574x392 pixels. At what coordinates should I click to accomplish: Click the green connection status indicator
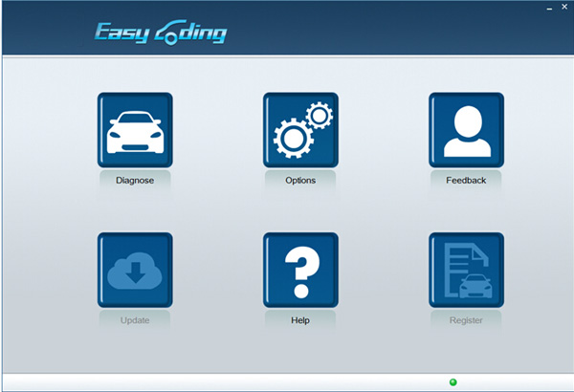453,381
